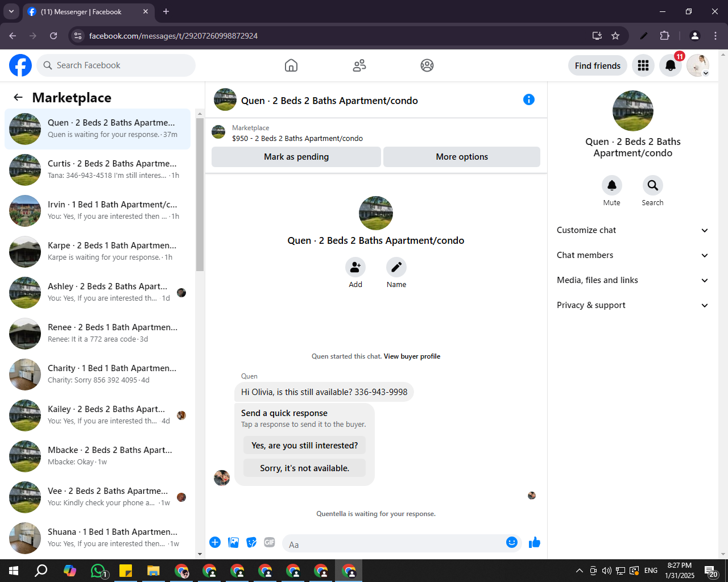Click Mark as pending button

296,157
